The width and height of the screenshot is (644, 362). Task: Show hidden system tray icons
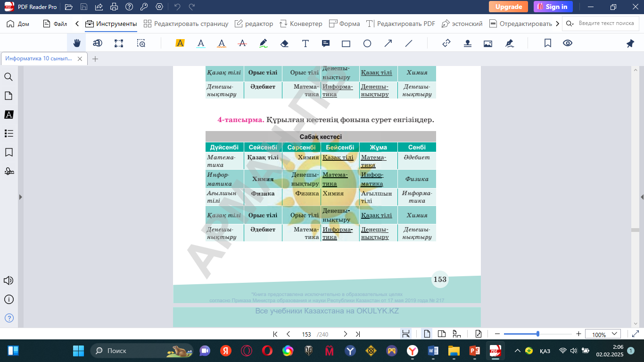(517, 351)
